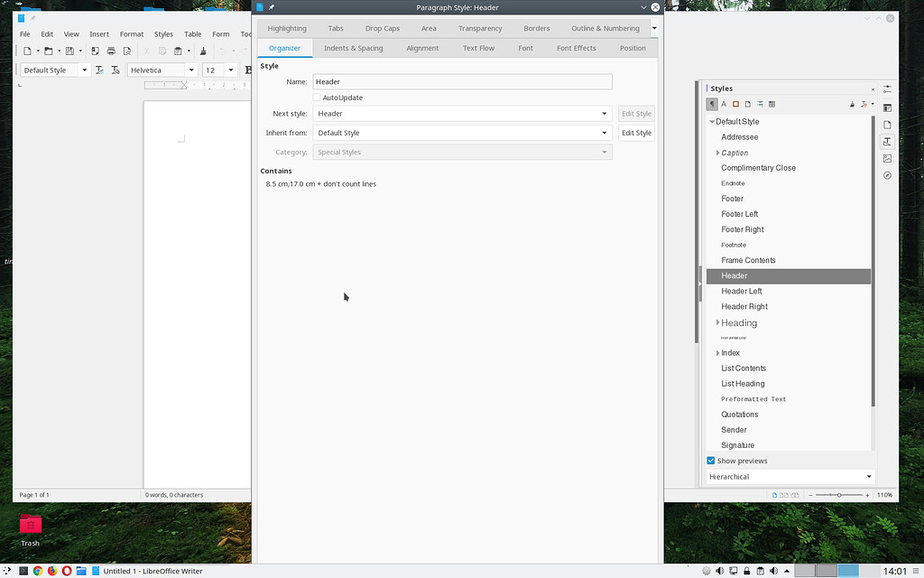Switch to multiple-page view in status bar
924x578 pixels.
click(x=783, y=494)
